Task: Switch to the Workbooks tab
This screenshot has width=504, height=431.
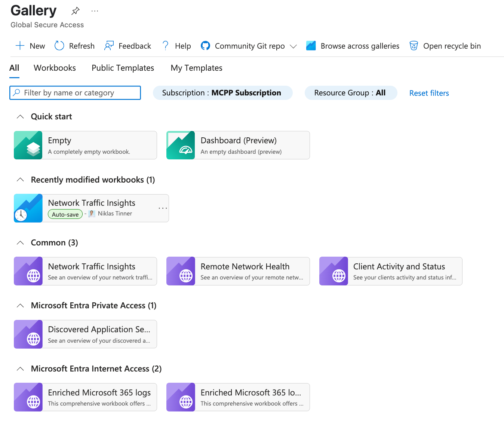Action: [x=55, y=68]
